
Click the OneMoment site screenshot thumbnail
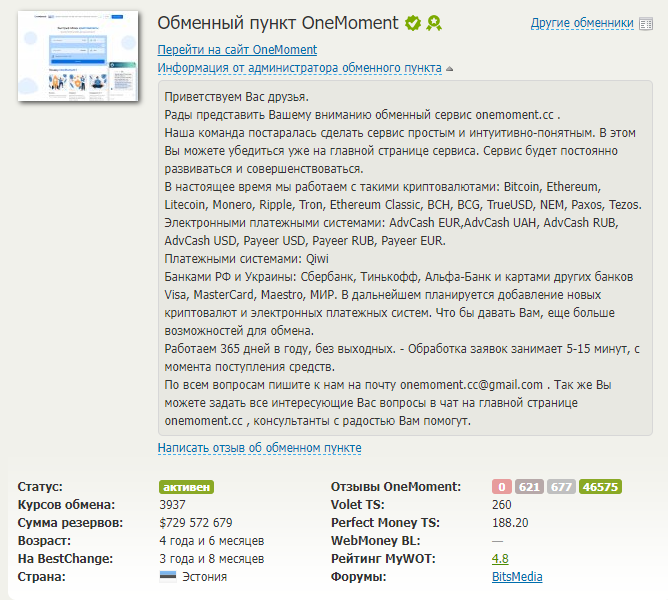78,56
